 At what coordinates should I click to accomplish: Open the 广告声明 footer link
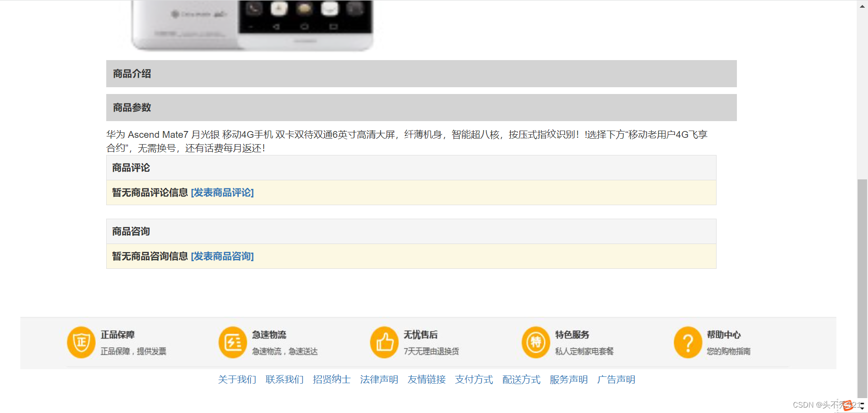(x=616, y=380)
